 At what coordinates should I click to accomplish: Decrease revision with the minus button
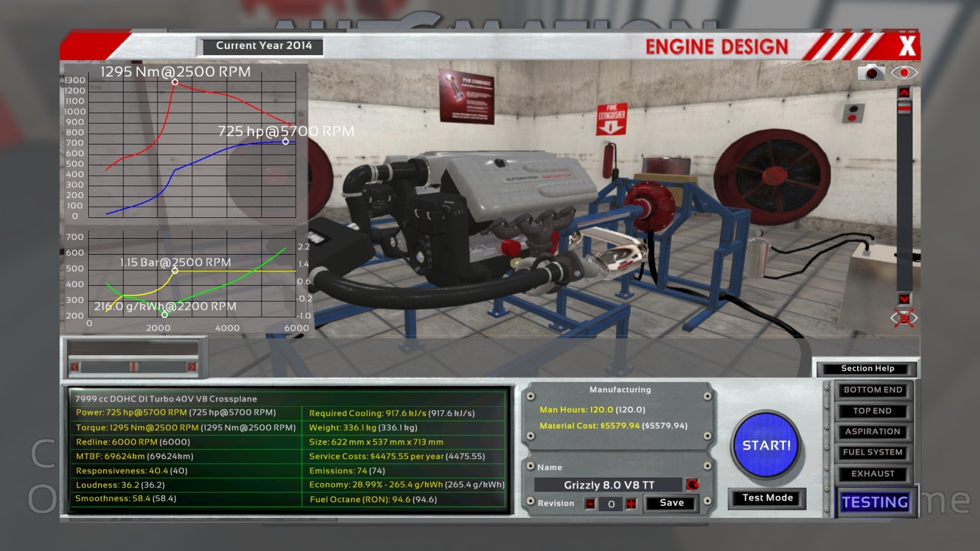pos(590,504)
